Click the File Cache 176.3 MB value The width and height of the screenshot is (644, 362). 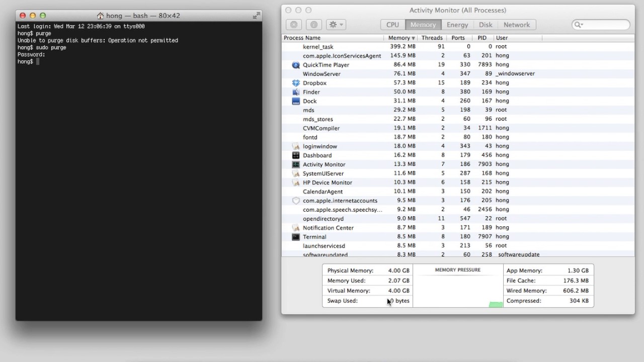[x=576, y=281]
